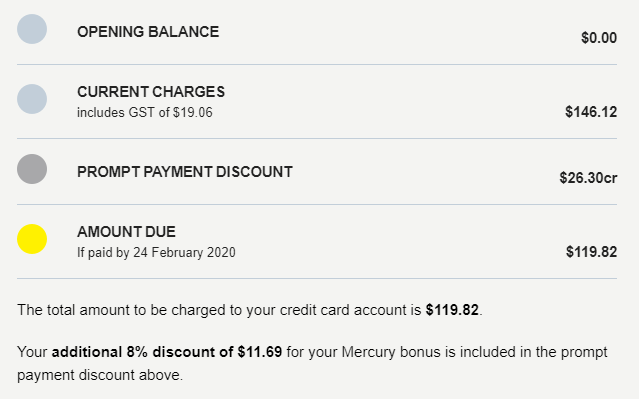The width and height of the screenshot is (639, 399).
Task: Click the 'includes GST of $19.06' text
Action: pos(145,112)
